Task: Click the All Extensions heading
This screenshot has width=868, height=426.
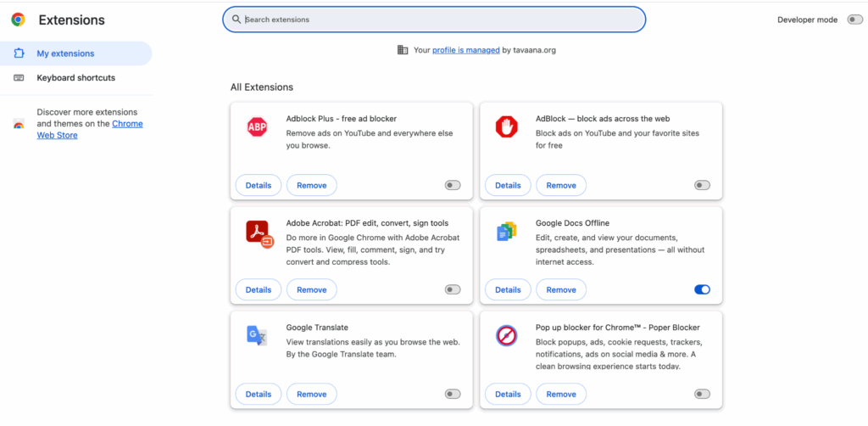Action: click(262, 87)
